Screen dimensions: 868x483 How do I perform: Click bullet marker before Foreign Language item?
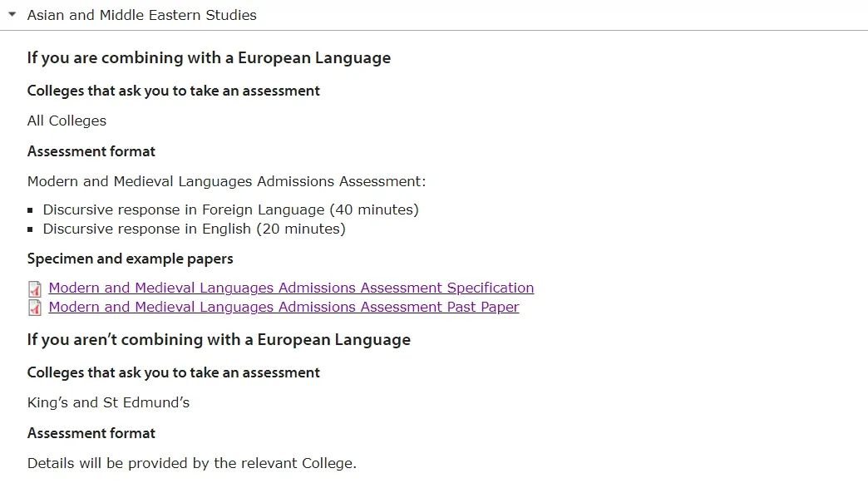tap(30, 210)
